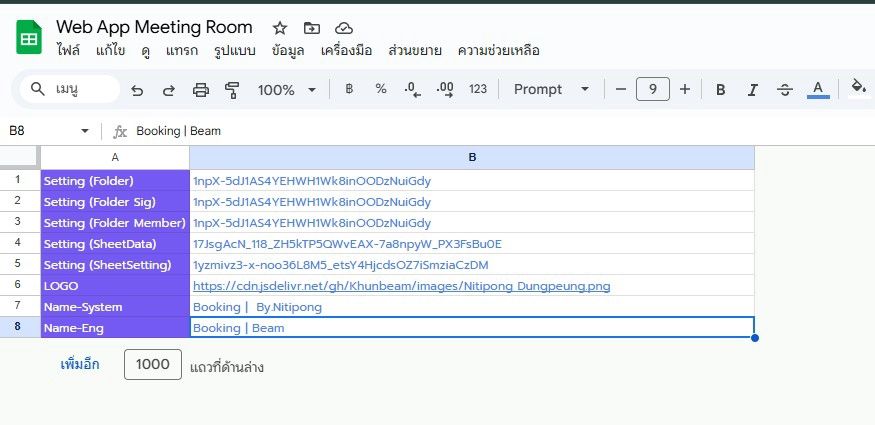Toggle italic formatting
Screen dimensions: 875x425
(x=753, y=90)
